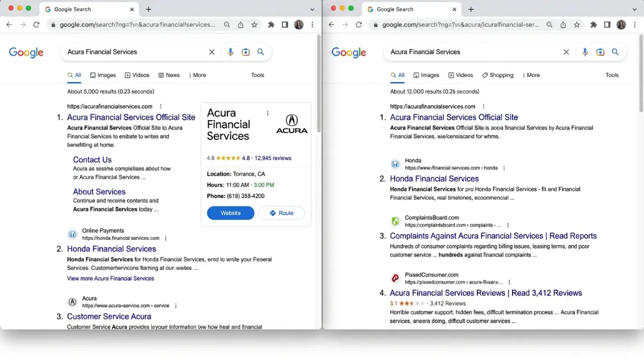Viewport: 644px width, 359px height.
Task: Click the voice search microphone in the left window
Action: click(230, 52)
